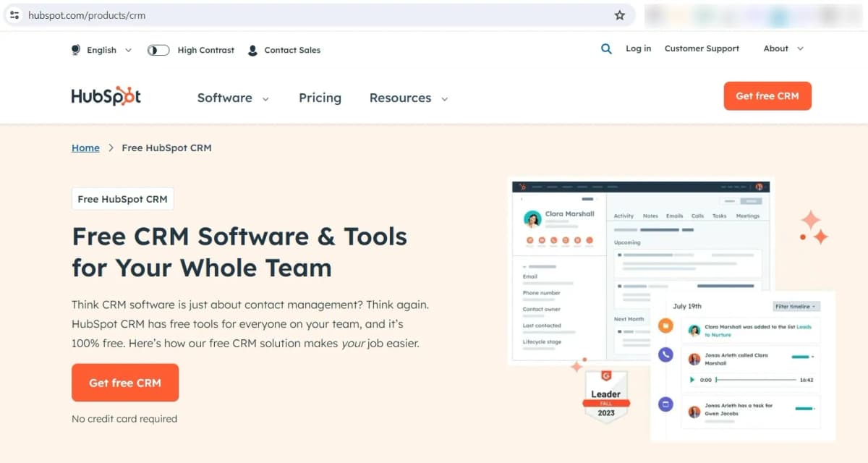Open Customer Support link
This screenshot has height=463, width=868.
tap(702, 48)
